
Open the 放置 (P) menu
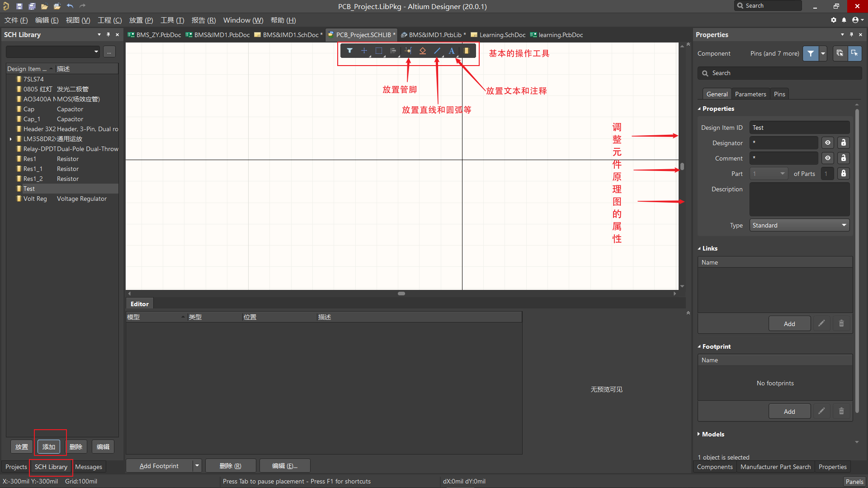(x=141, y=20)
